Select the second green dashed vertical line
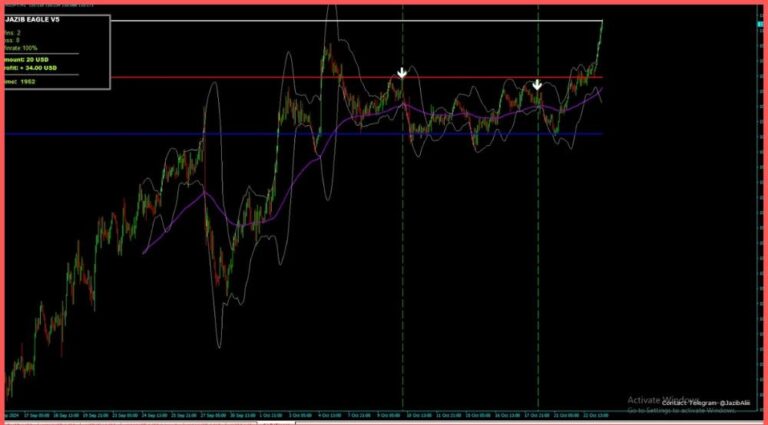This screenshot has width=768, height=425. tap(538, 250)
